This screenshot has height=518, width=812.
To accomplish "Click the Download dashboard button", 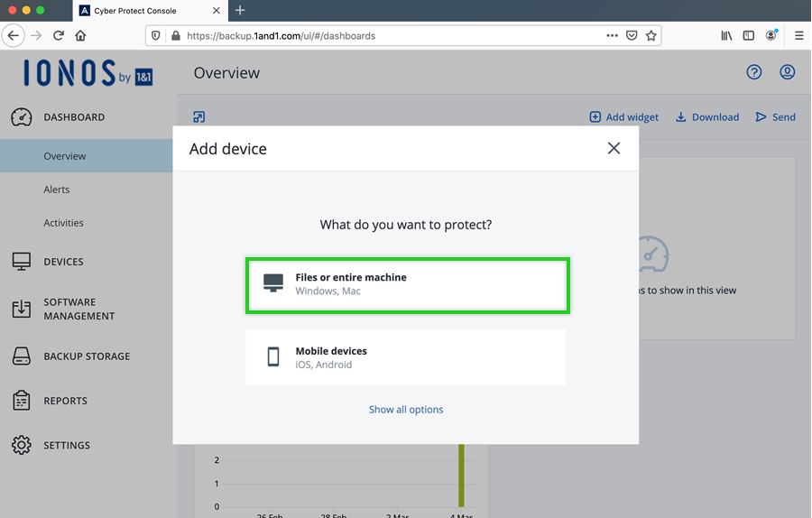I will (x=707, y=117).
